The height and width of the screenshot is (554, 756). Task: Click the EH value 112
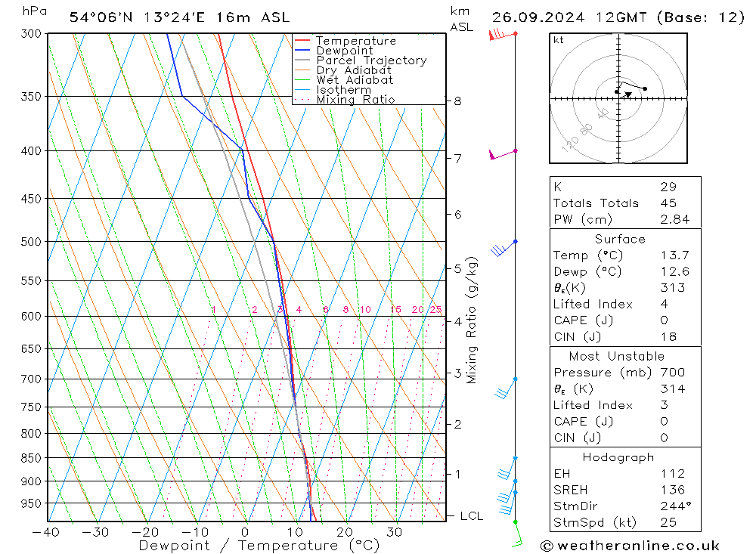[x=673, y=474]
